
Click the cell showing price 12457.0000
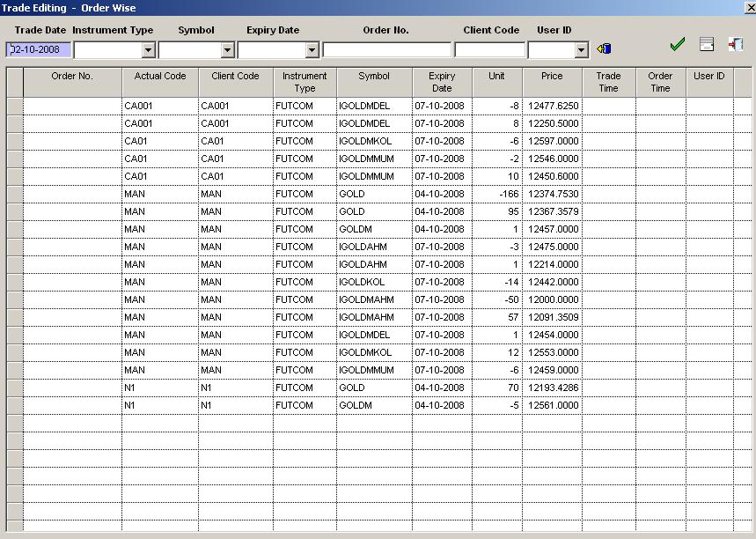click(551, 229)
